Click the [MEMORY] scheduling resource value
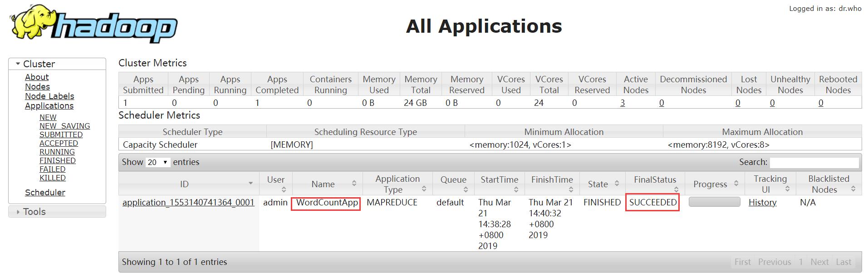Screen dimensions: 868x274 (292, 145)
